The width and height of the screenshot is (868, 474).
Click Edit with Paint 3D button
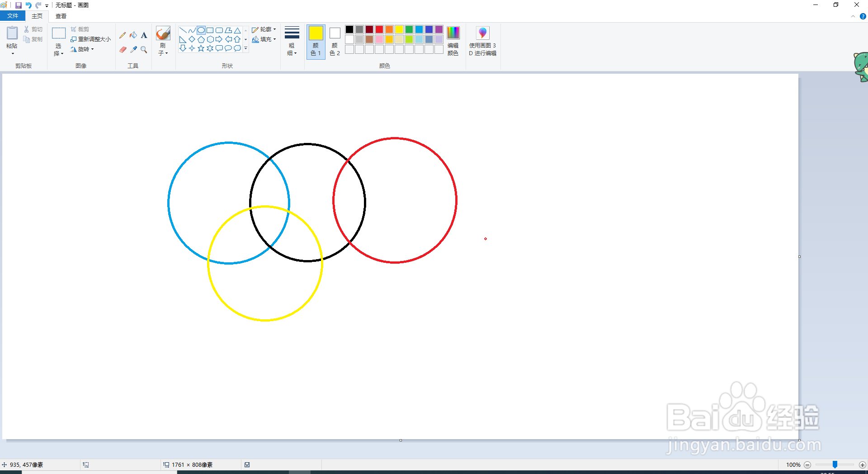[x=482, y=41]
